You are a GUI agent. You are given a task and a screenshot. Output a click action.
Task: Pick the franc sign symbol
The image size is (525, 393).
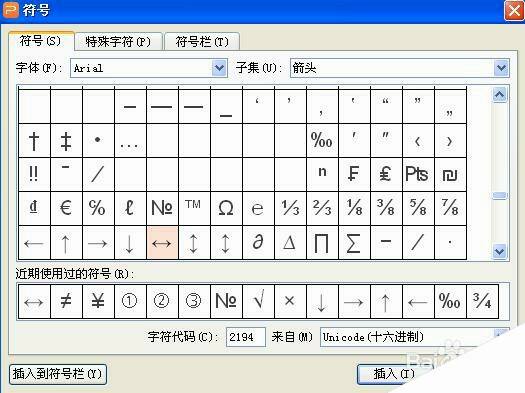[354, 174]
